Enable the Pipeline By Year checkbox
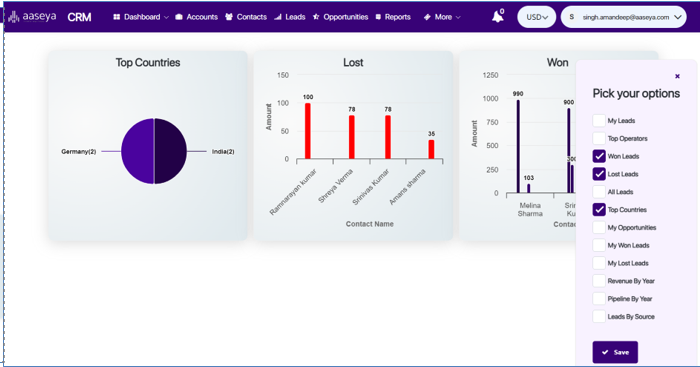The width and height of the screenshot is (700, 367). (x=599, y=299)
